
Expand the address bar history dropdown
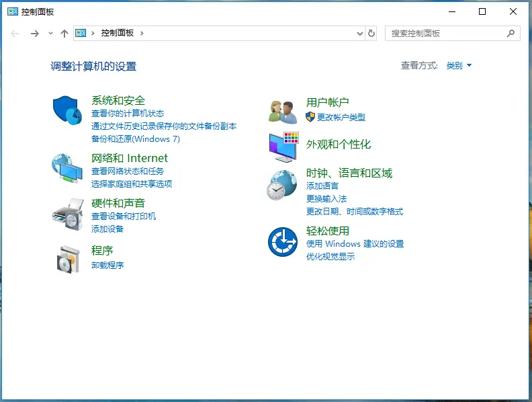tap(360, 33)
